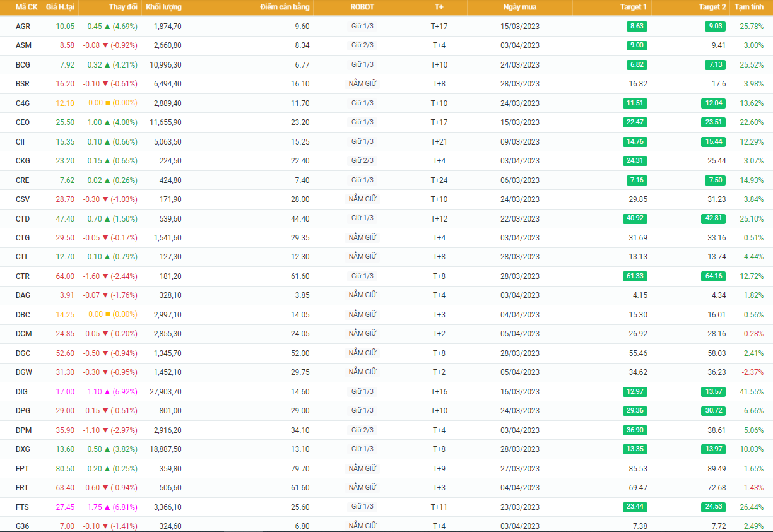Click the NẮM GIỮ tag in G36 row

(x=362, y=526)
